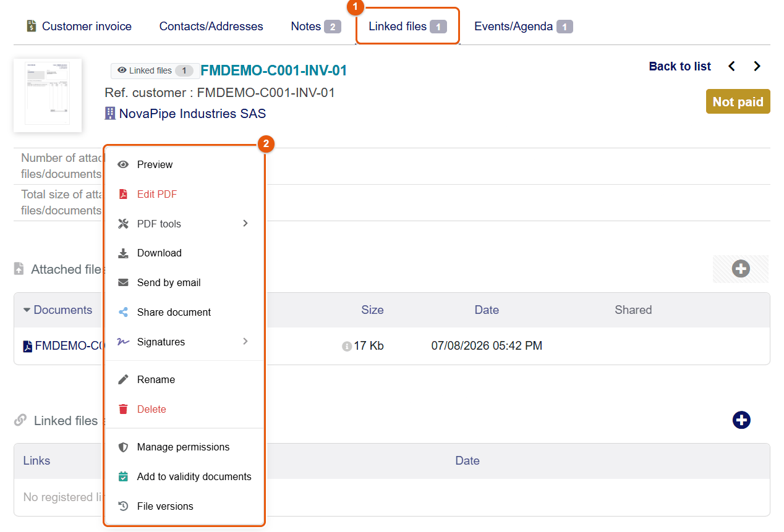Click the dark blue plus icon to add a link
This screenshot has width=784, height=532.
(741, 420)
